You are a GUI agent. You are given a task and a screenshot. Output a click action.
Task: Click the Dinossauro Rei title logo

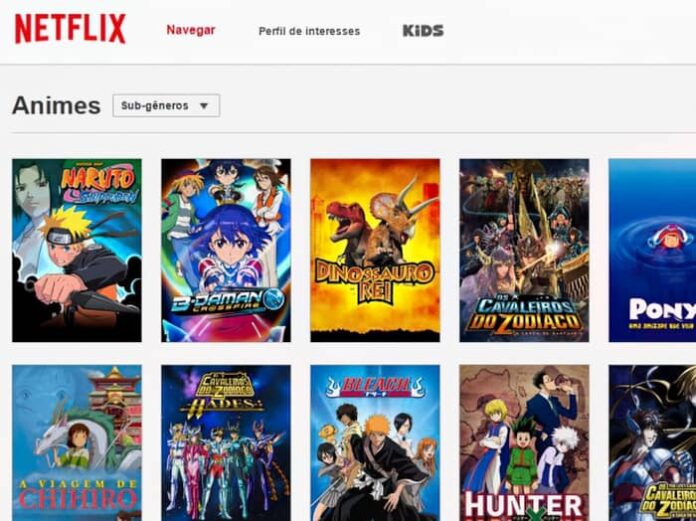[374, 282]
